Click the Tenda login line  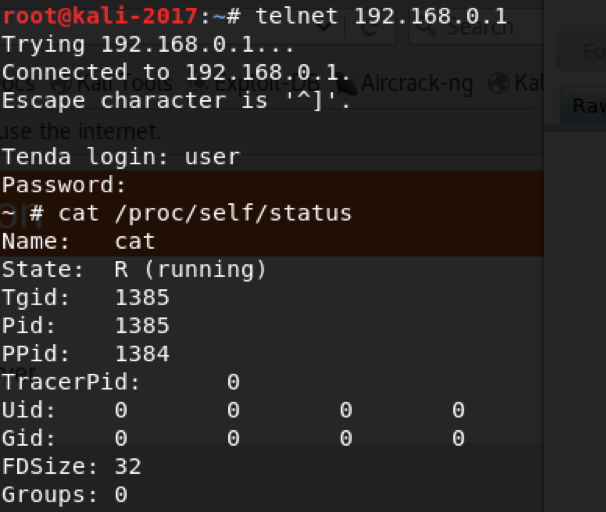121,157
